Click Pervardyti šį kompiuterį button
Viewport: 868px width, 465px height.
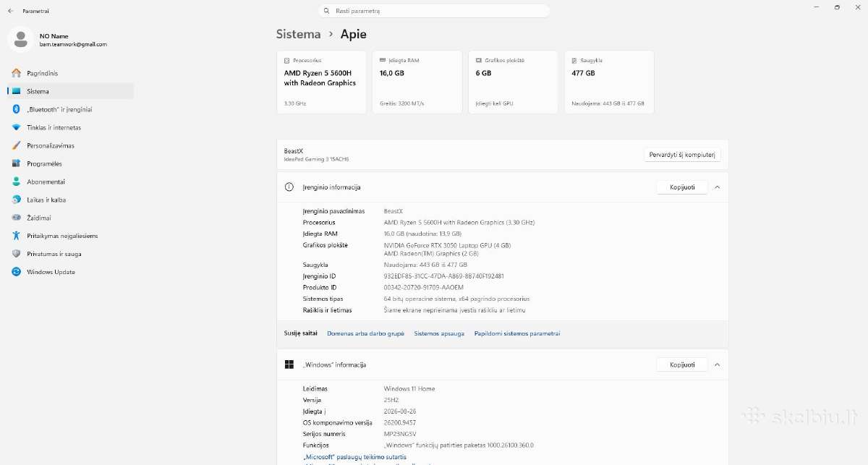click(682, 155)
